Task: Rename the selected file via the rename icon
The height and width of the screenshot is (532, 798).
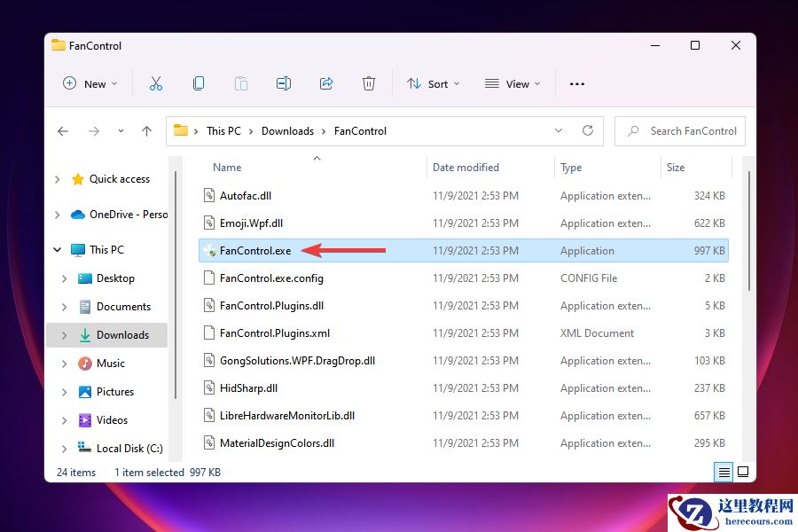Action: point(284,82)
